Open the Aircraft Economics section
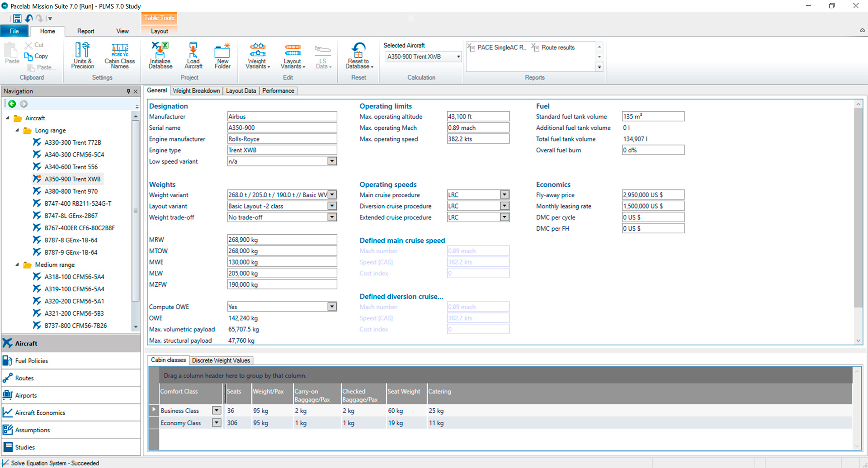 (x=71, y=413)
